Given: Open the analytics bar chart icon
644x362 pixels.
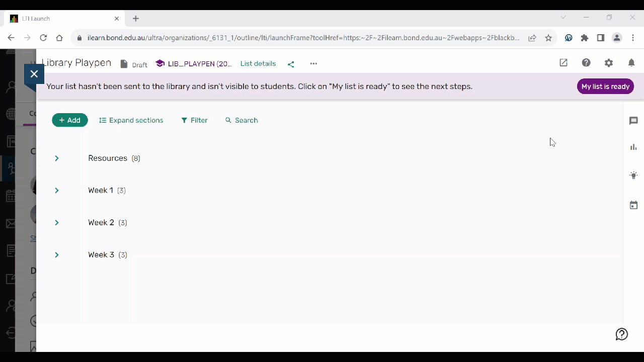Looking at the screenshot, I should (x=633, y=147).
